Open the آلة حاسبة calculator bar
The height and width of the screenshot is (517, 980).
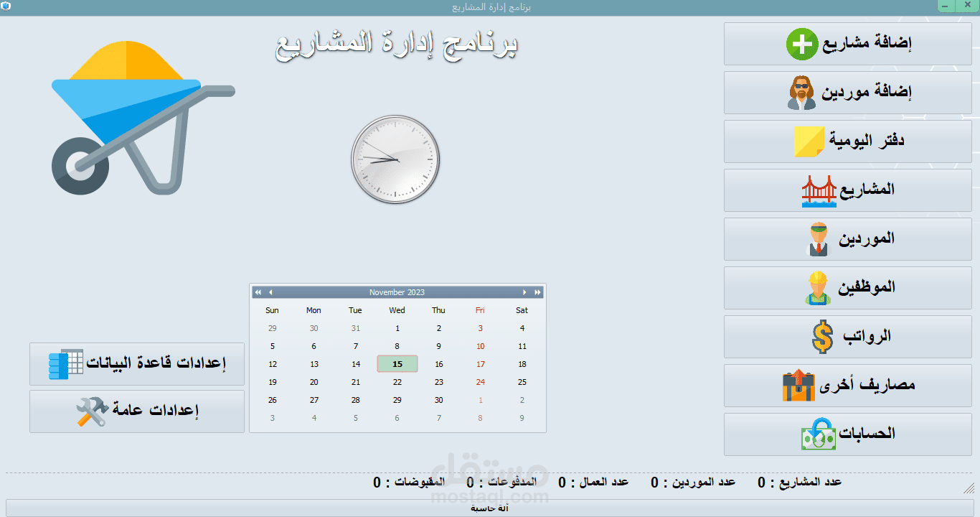point(490,508)
